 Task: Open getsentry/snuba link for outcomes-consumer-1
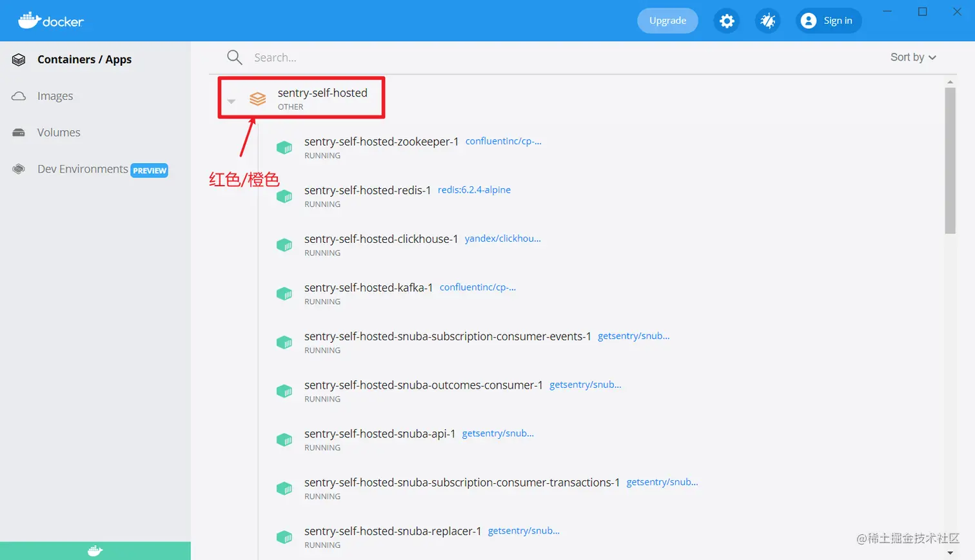tap(586, 384)
